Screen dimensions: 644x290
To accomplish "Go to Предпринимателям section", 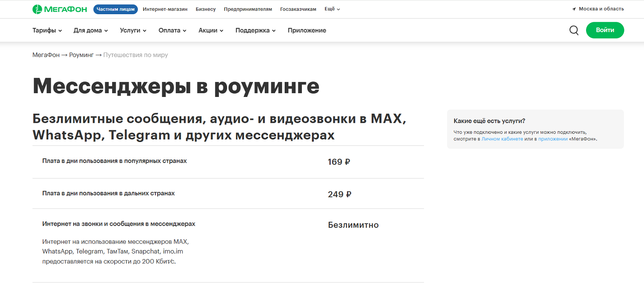I will click(x=247, y=9).
